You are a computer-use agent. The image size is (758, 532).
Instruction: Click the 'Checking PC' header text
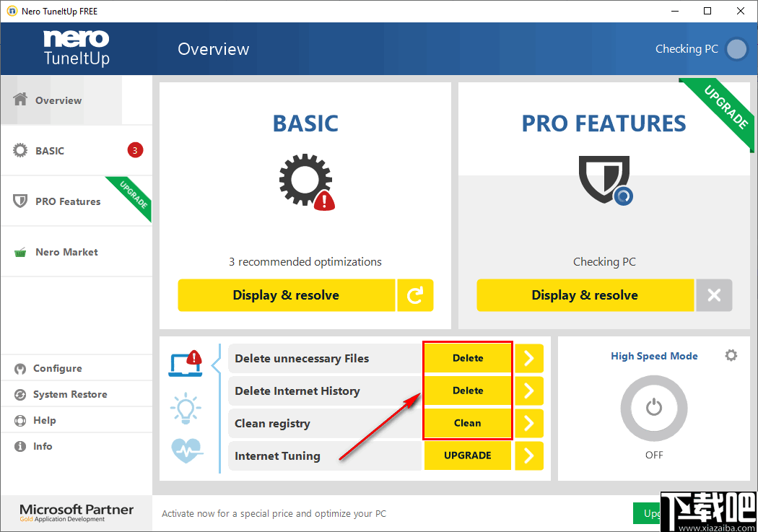click(687, 49)
